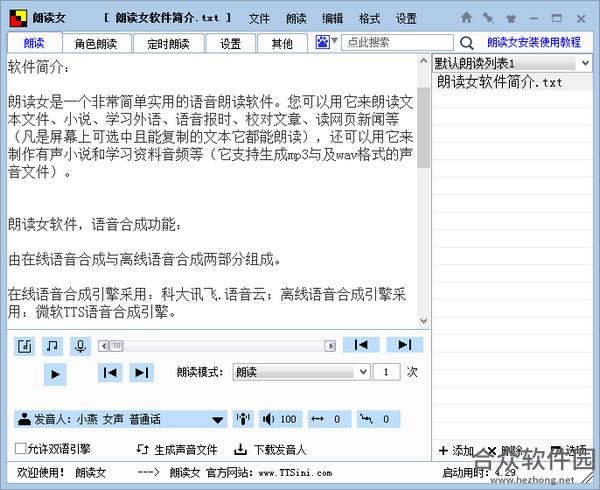Expand search engine dropdown arrow beside paw

click(334, 40)
